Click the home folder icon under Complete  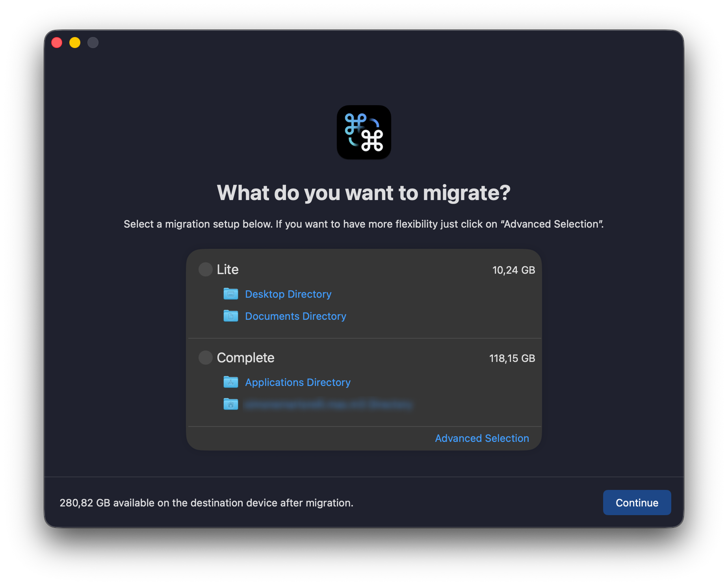(230, 404)
